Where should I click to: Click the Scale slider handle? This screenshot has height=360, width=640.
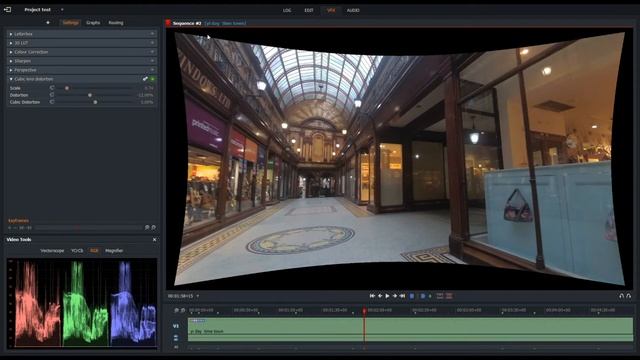(x=67, y=88)
